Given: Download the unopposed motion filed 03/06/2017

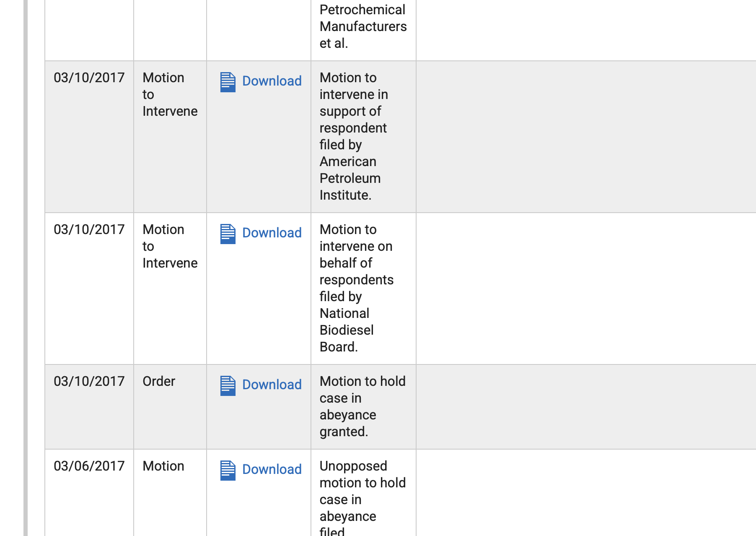Looking at the screenshot, I should [272, 469].
